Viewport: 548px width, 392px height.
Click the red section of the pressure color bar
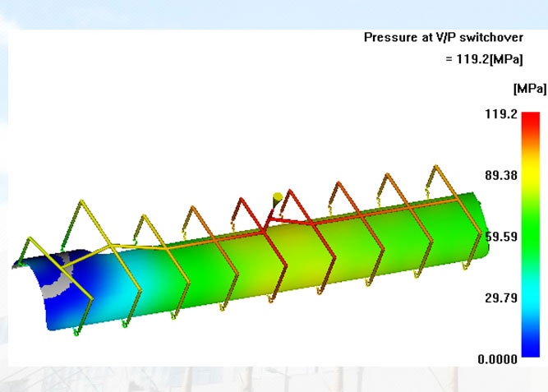coord(530,123)
